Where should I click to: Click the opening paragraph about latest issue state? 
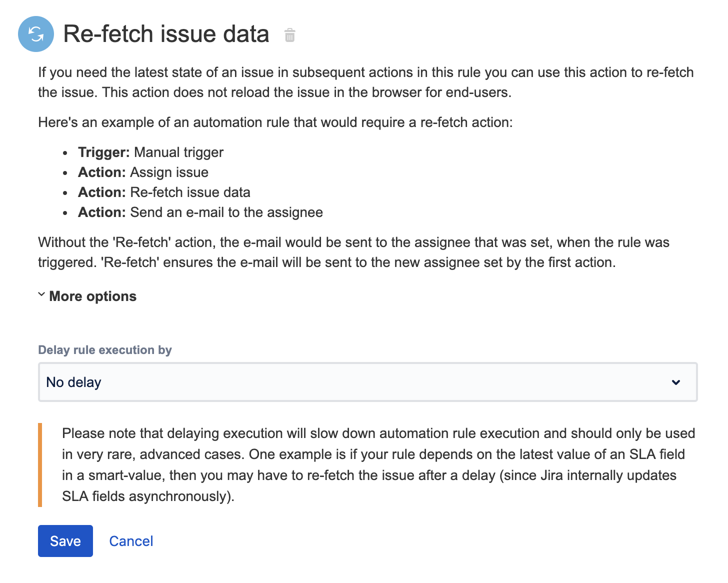[365, 82]
